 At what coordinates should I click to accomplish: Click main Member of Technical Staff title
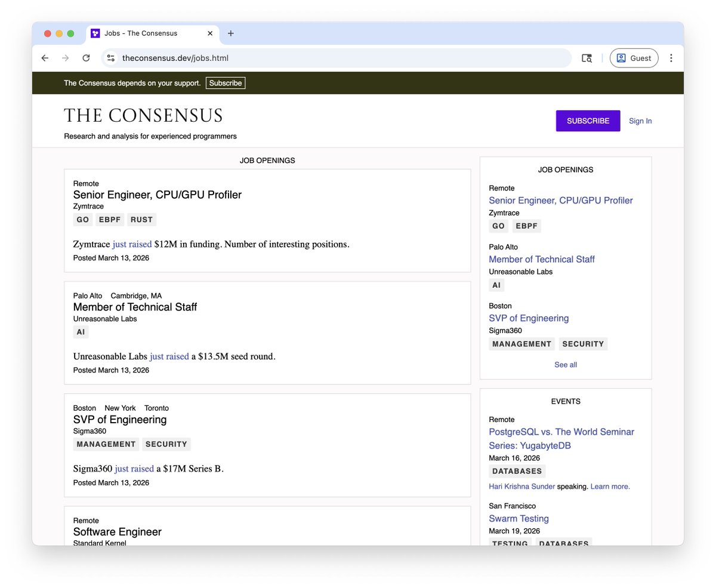(x=135, y=307)
